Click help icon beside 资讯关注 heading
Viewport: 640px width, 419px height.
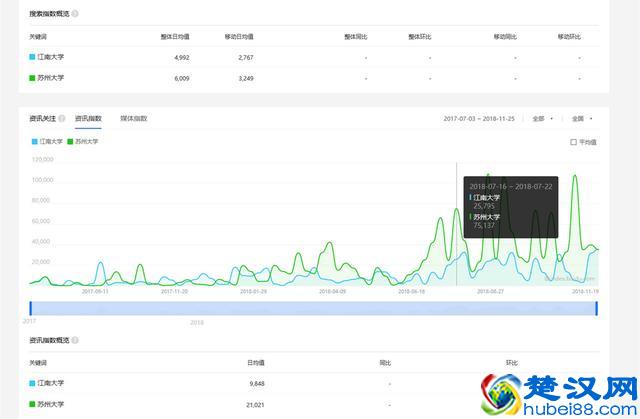(63, 119)
